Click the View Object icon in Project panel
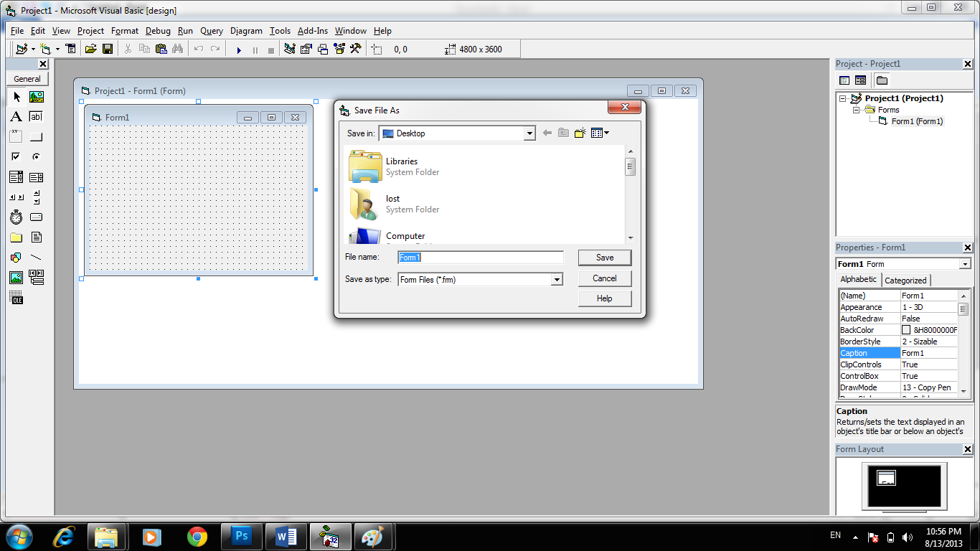The height and width of the screenshot is (551, 980). click(x=860, y=80)
